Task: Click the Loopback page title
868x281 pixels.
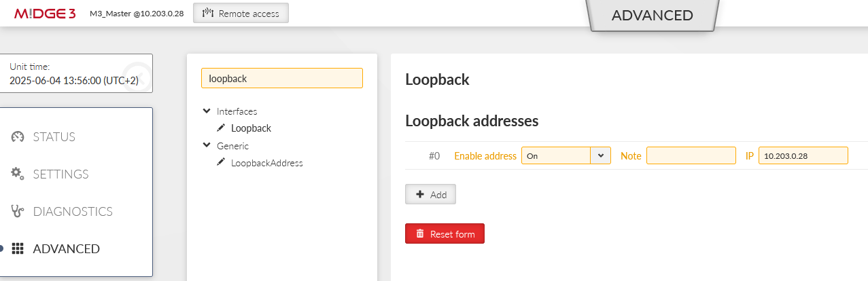Action: point(437,79)
